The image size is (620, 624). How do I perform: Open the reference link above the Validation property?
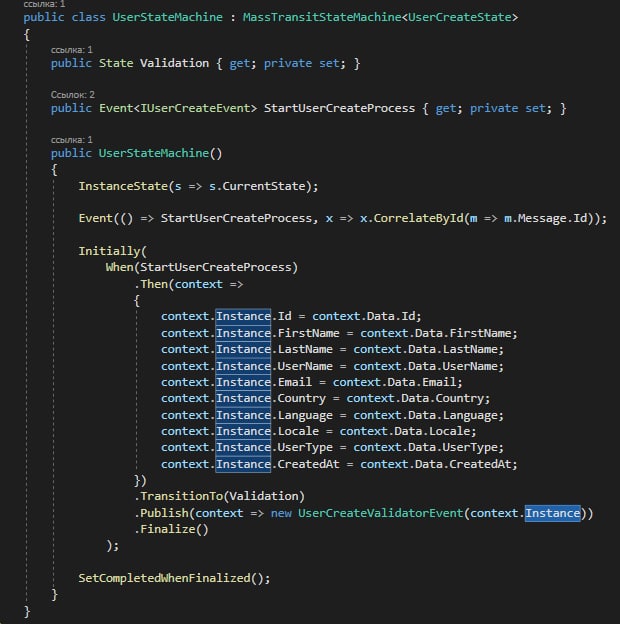click(x=72, y=50)
